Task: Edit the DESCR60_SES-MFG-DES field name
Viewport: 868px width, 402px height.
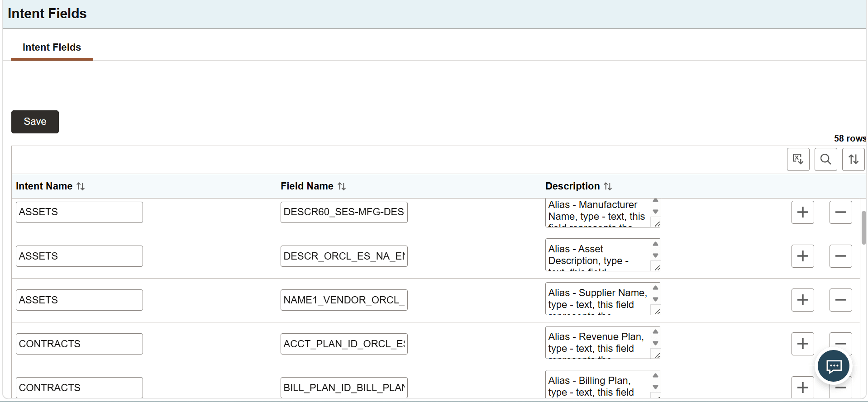Action: [x=344, y=212]
